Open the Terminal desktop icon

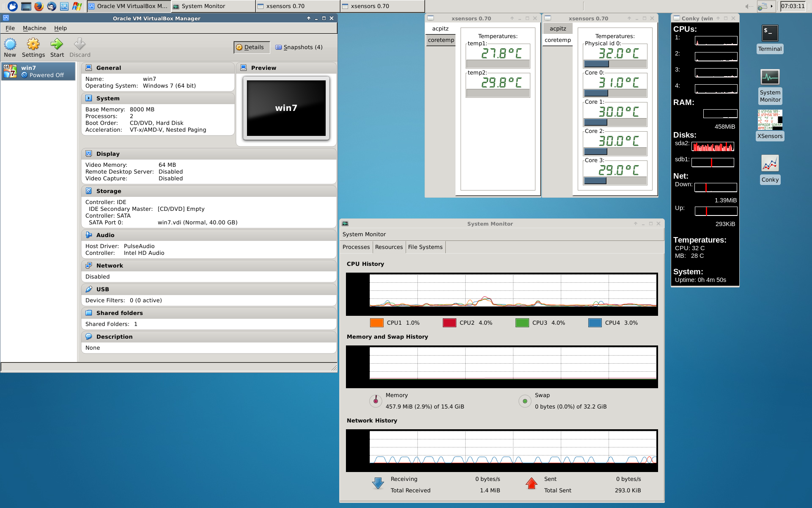point(770,39)
